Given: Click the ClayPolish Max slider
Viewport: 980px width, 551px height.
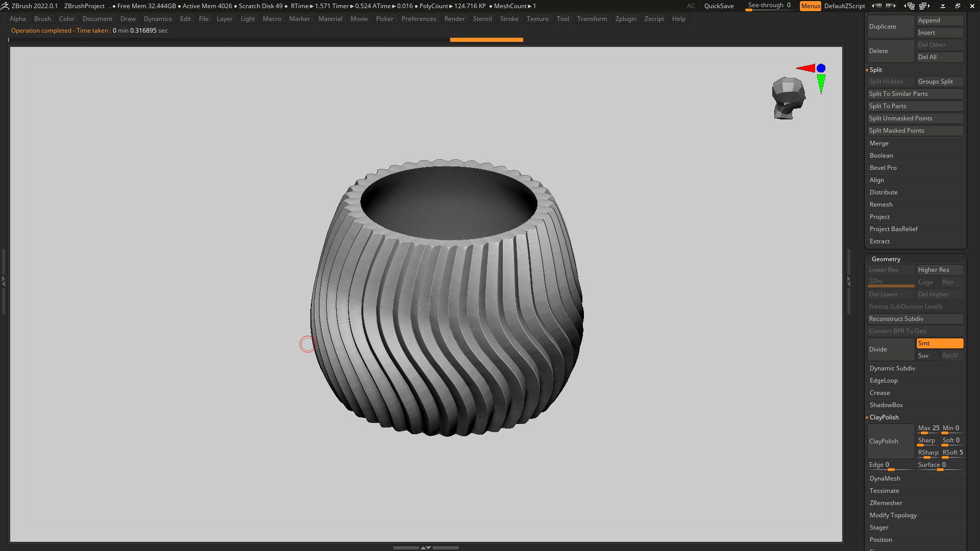Looking at the screenshot, I should click(x=928, y=429).
